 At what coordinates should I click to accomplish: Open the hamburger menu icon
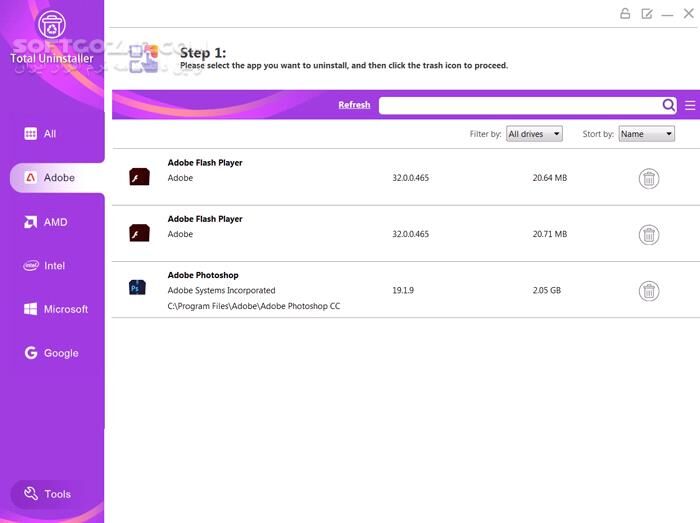tap(690, 105)
